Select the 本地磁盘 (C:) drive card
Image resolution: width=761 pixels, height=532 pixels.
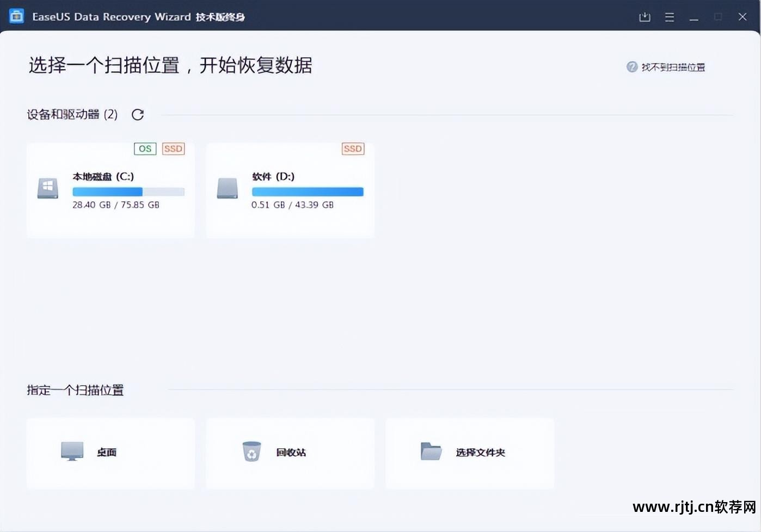coord(111,190)
